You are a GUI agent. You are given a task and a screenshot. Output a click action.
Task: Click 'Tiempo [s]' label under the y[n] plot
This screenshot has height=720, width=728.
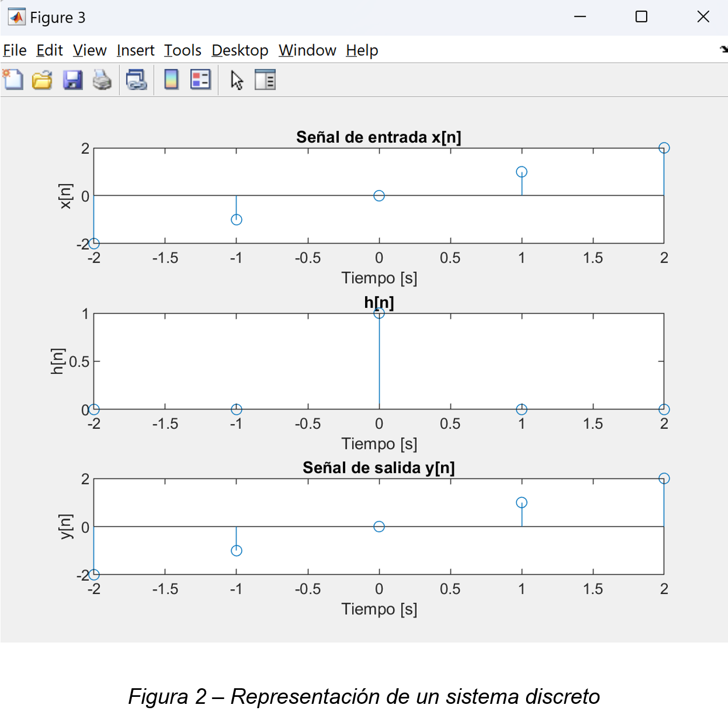(x=379, y=609)
